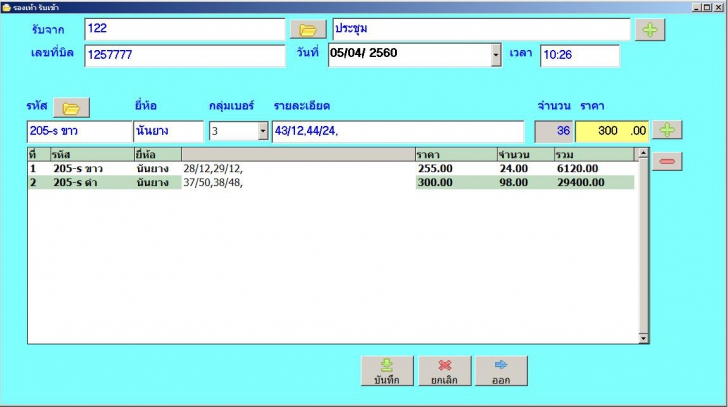Click the จำนวน quantity field showing 36
Screen dimensions: 728x407
[553, 131]
